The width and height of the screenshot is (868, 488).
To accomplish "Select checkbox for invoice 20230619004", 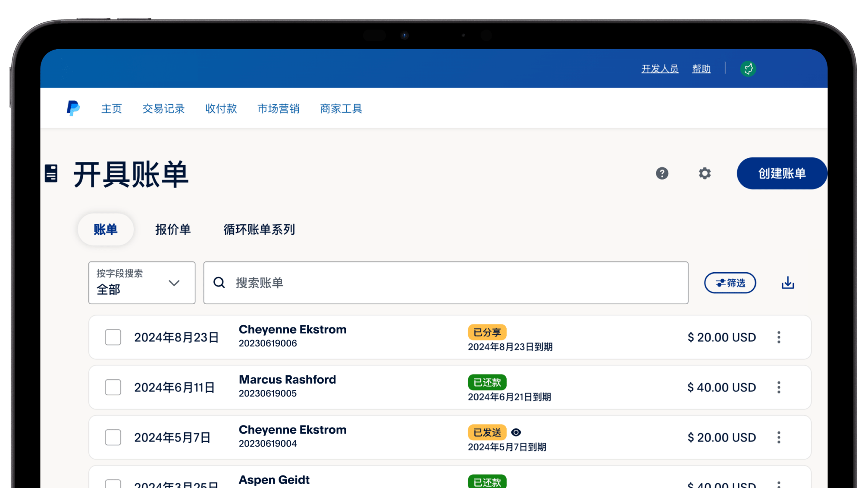I will (113, 438).
